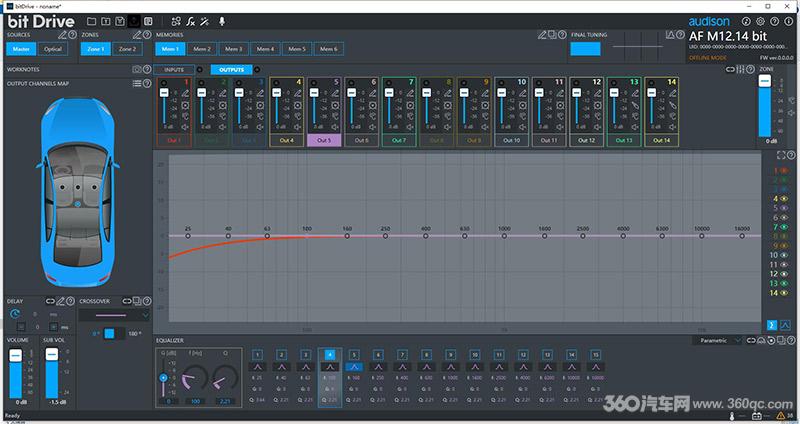Click the fullscreen expand icon above graph
The image size is (800, 424).
(x=781, y=155)
